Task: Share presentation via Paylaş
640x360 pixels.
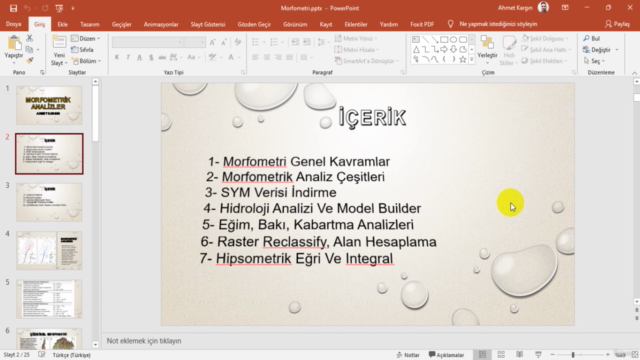Action: pyautogui.click(x=617, y=24)
